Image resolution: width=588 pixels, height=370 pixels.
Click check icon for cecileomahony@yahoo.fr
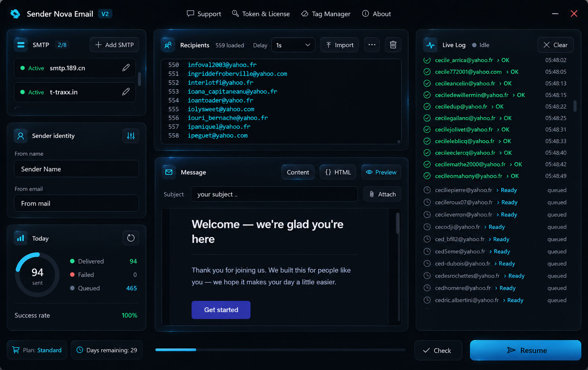(427, 176)
